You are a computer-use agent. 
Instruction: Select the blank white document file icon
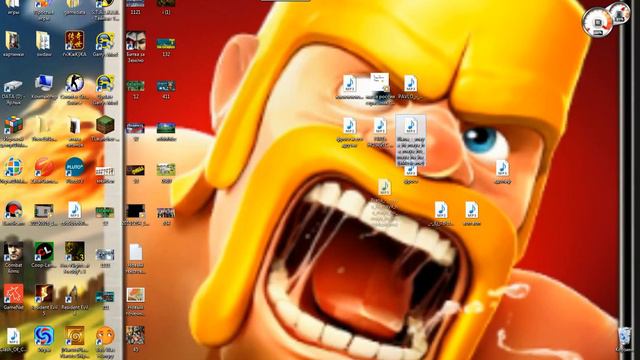[136, 253]
